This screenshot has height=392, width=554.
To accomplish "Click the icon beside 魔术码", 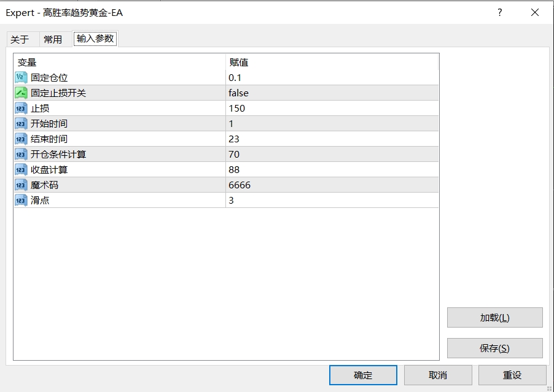I will click(21, 185).
